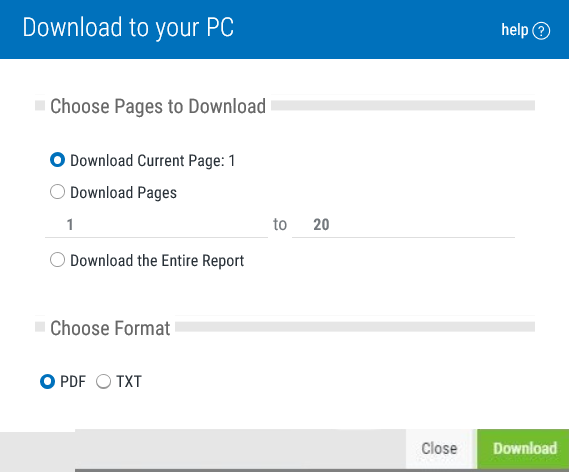This screenshot has width=569, height=472.
Task: Click the 'Download to your PC' dialog title
Action: tap(128, 28)
